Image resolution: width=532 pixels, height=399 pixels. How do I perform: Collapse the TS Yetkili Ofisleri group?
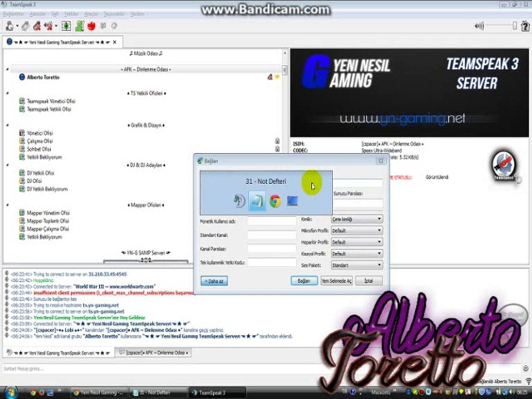click(x=7, y=93)
